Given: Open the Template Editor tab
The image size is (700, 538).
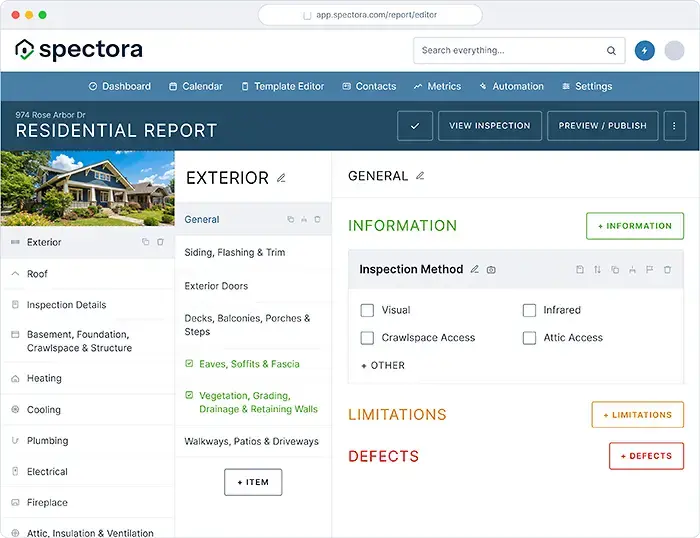Looking at the screenshot, I should pyautogui.click(x=283, y=86).
